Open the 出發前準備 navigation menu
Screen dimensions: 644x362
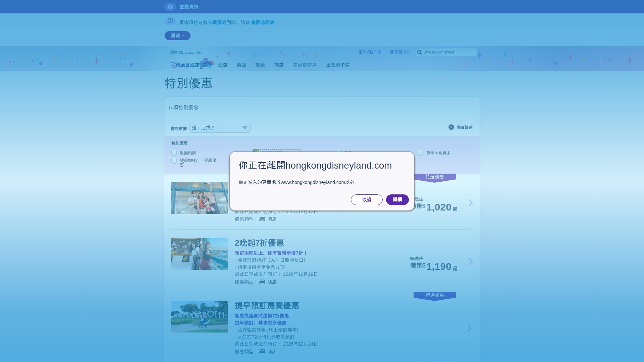338,65
